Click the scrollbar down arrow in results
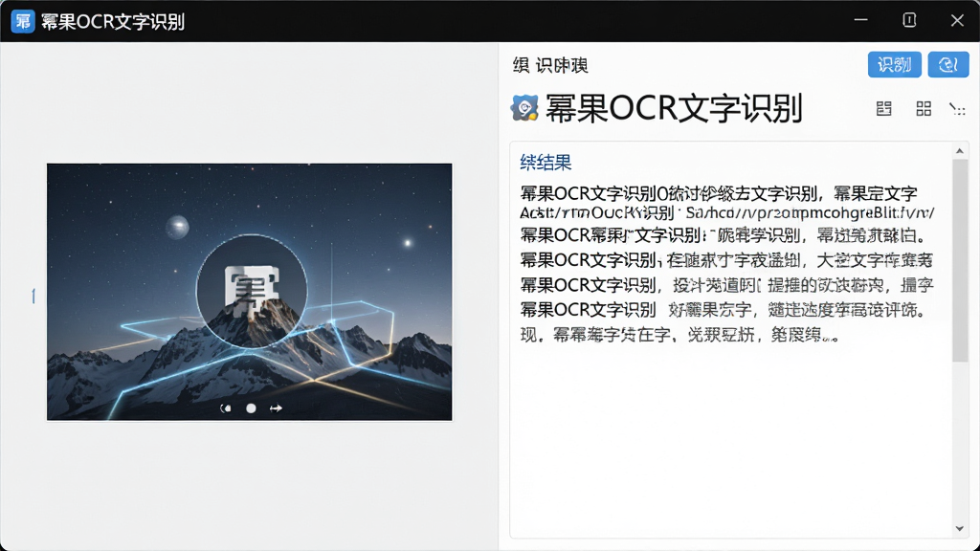980x551 pixels. tap(960, 528)
